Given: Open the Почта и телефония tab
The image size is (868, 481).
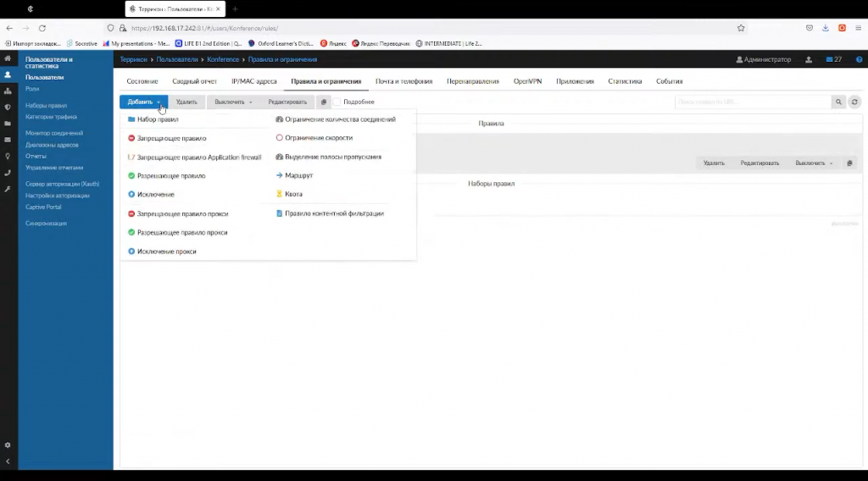Looking at the screenshot, I should [x=403, y=81].
